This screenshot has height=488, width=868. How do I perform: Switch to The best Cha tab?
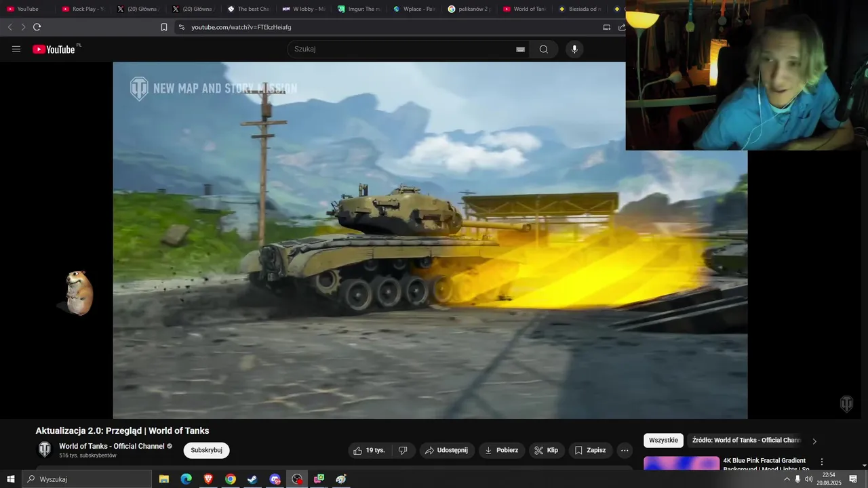pos(248,9)
